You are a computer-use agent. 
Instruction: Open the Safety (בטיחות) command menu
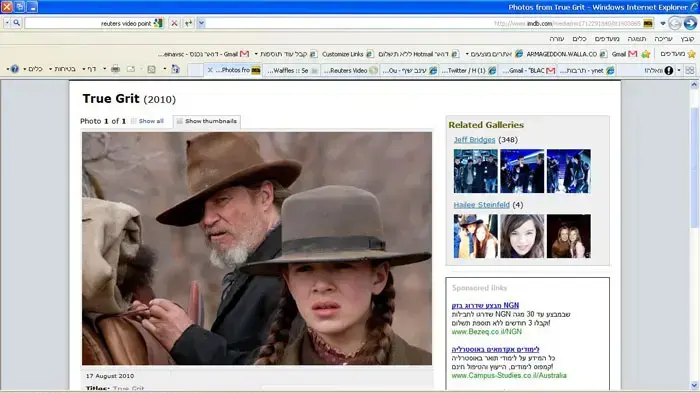pos(62,69)
